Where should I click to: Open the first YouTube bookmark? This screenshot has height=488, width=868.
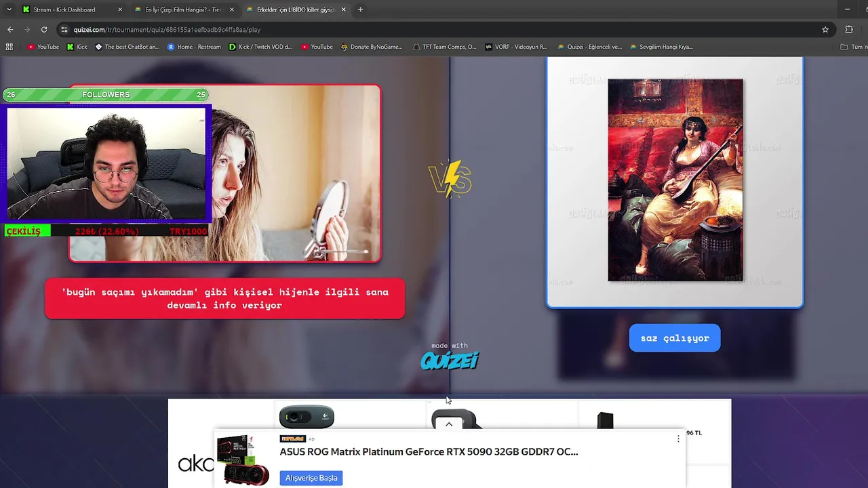click(43, 47)
